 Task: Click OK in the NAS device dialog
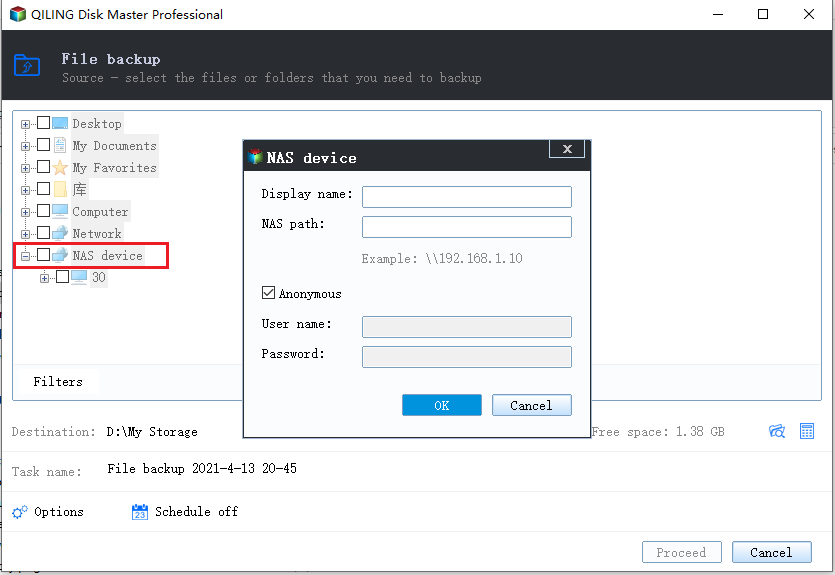coord(441,405)
